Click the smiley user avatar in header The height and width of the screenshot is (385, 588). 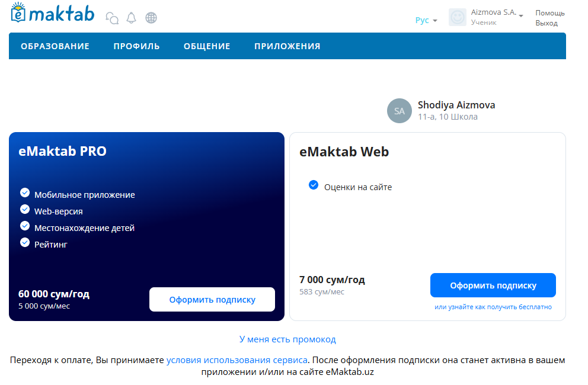coord(458,17)
